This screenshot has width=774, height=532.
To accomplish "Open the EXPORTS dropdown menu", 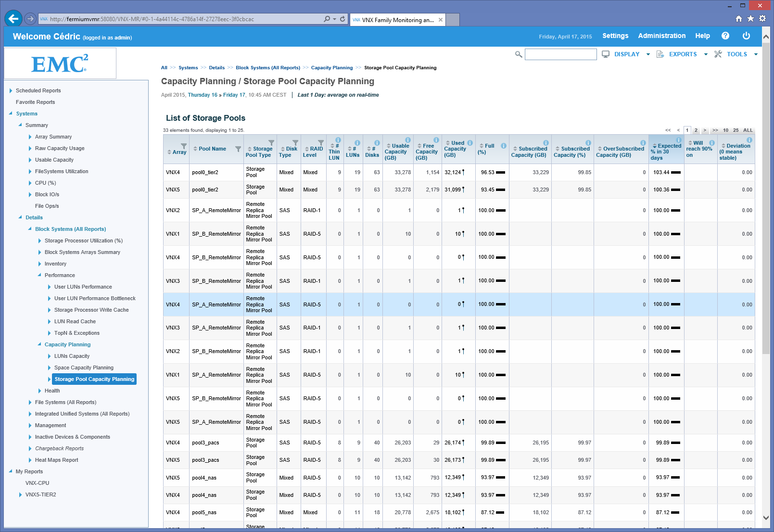I will pos(683,54).
